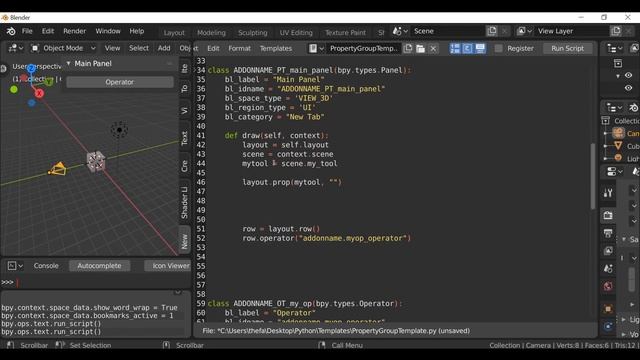Click the Run Script button
Viewport: 640px width, 360px height.
567,49
